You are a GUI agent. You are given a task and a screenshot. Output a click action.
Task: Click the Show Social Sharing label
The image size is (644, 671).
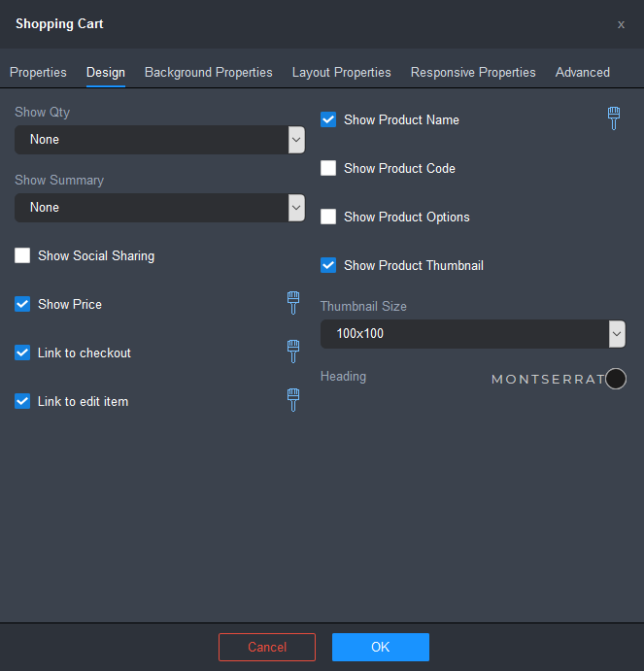(x=96, y=255)
